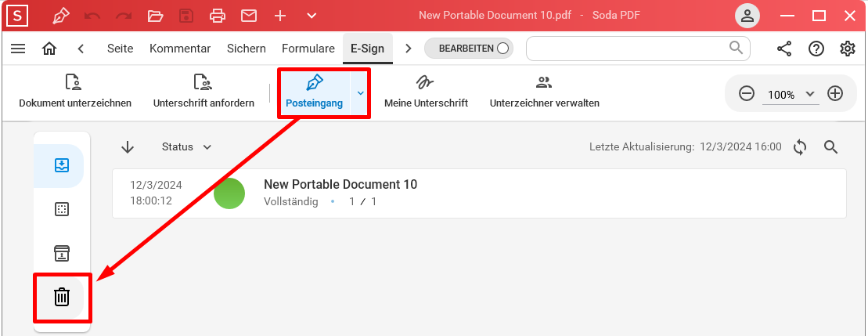Click Unterschrift anfordern
The image size is (868, 336).
(x=203, y=92)
